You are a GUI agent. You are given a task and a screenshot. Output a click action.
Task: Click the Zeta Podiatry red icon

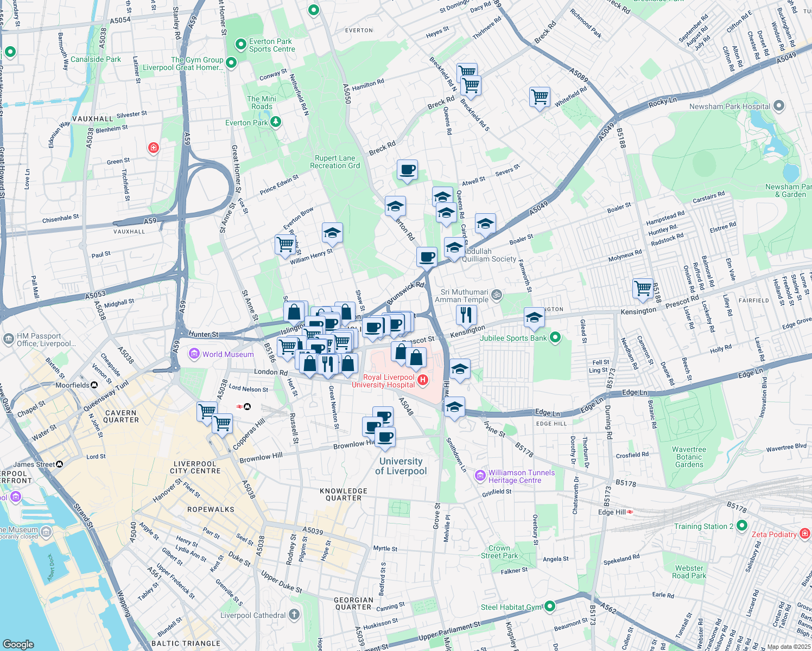pyautogui.click(x=805, y=534)
